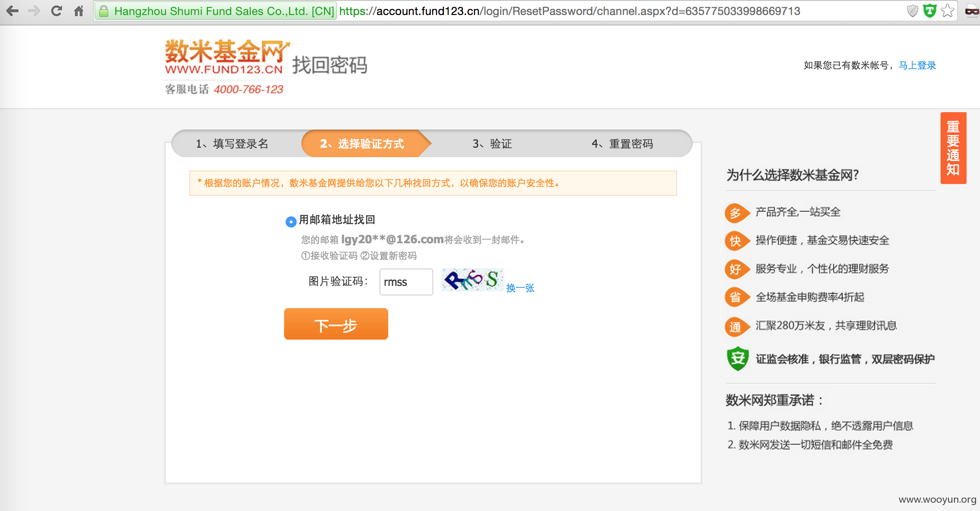Click 全场基金申购费率4折起 text
980x511 pixels.
click(x=810, y=297)
